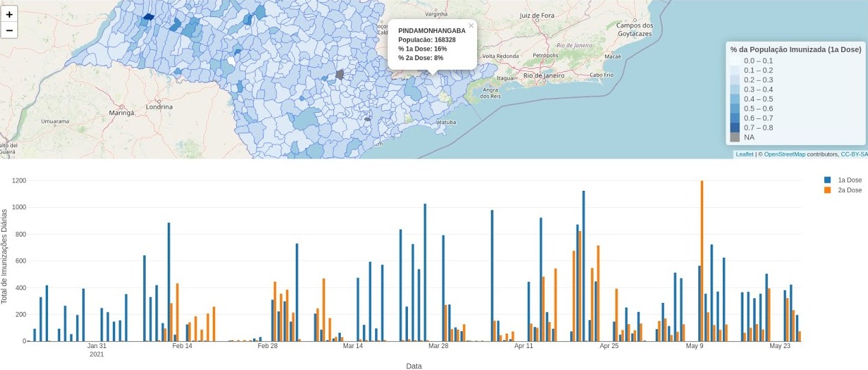This screenshot has width=868, height=370.
Task: Click the gray NA municipality on the map
Action: pos(340,75)
